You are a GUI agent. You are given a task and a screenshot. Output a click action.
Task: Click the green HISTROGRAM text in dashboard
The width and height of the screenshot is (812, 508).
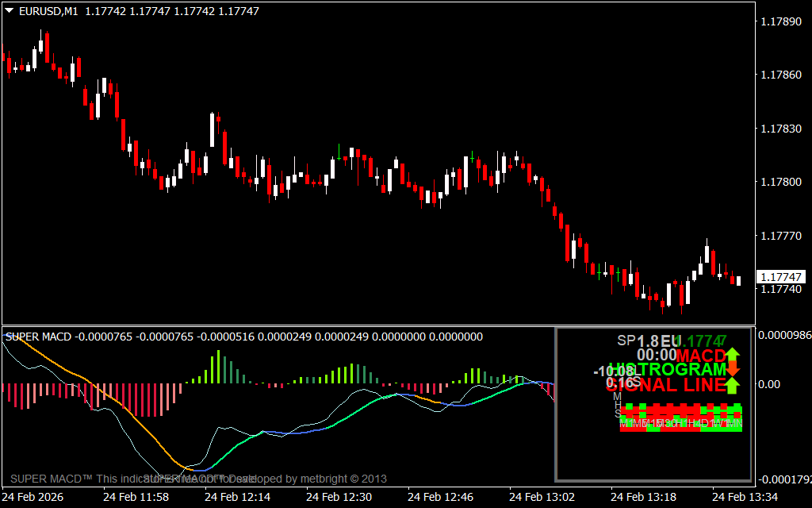coord(672,370)
